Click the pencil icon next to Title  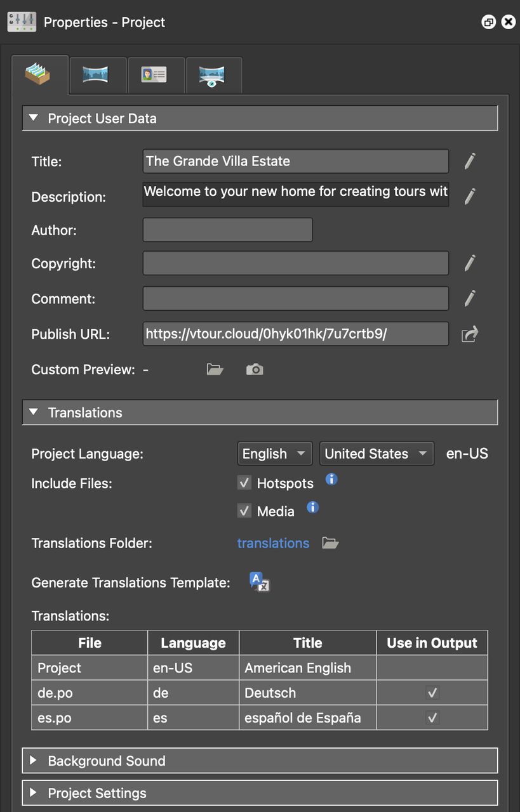pyautogui.click(x=470, y=161)
